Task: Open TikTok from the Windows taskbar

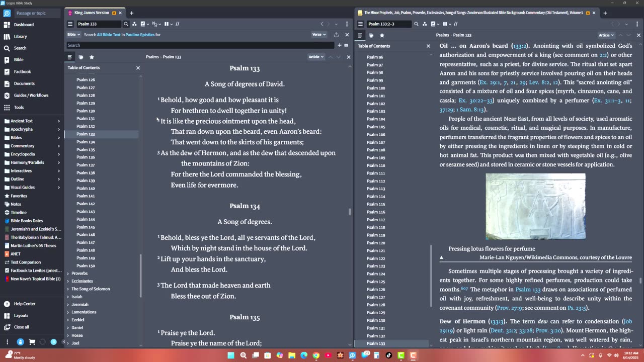Action: tap(389, 355)
